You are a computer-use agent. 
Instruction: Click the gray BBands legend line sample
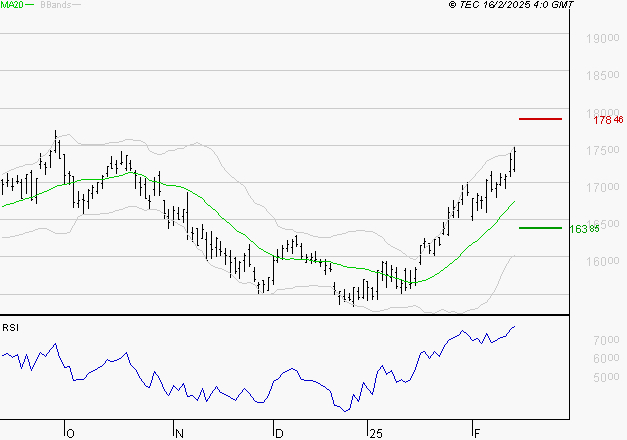click(x=76, y=4)
